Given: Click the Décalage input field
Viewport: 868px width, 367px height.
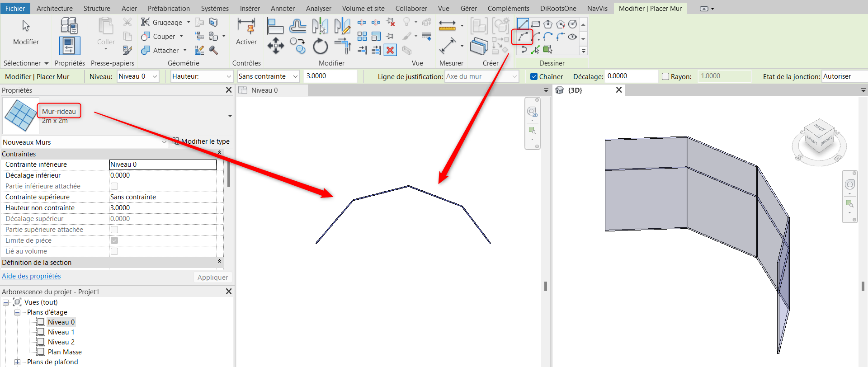Looking at the screenshot, I should (631, 76).
